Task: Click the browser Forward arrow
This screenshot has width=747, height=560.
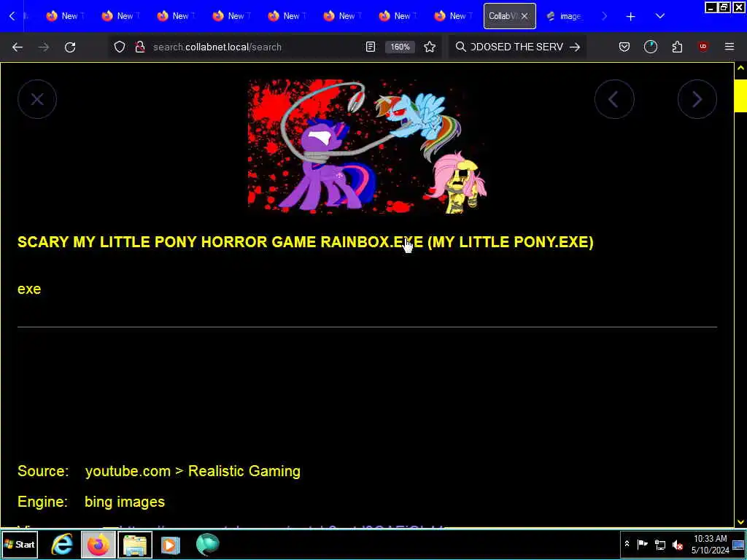Action: pos(44,47)
